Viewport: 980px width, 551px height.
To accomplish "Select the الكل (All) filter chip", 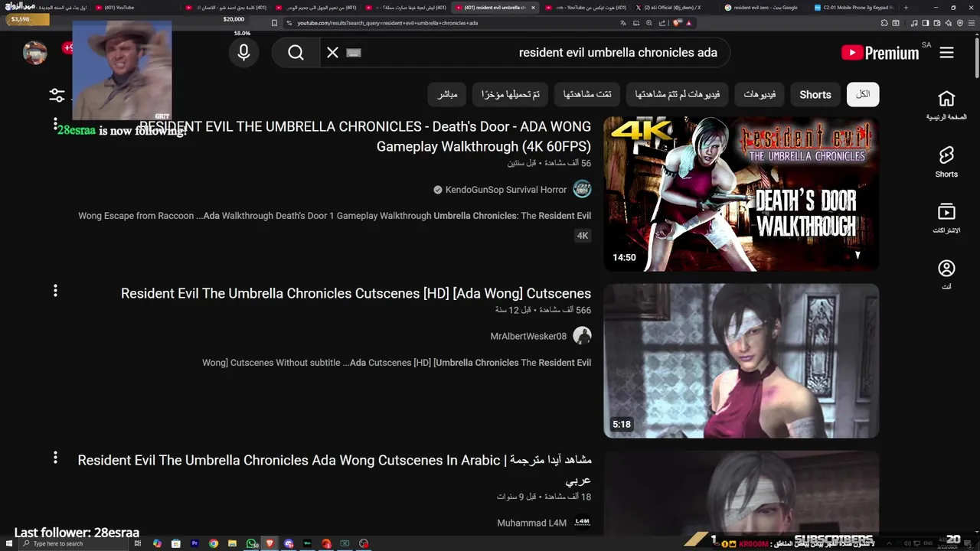I will click(x=863, y=94).
